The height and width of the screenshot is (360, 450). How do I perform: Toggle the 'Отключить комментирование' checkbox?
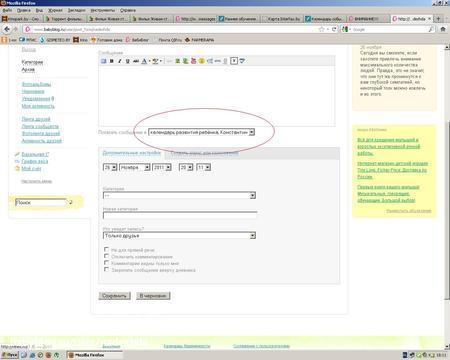(106, 256)
